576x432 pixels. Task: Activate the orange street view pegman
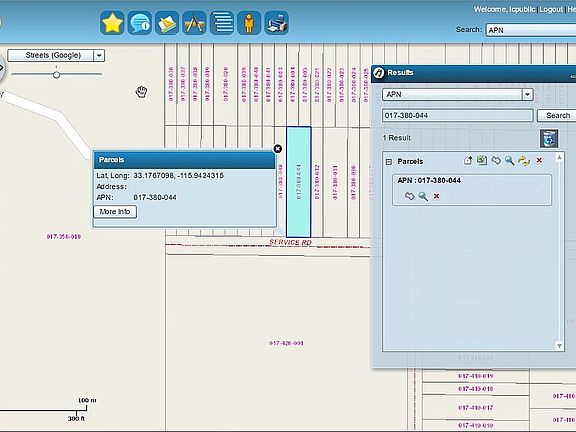coord(249,23)
